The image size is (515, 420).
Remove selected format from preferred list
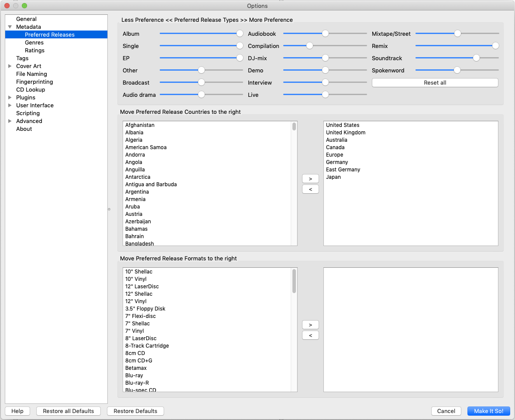[x=310, y=335]
